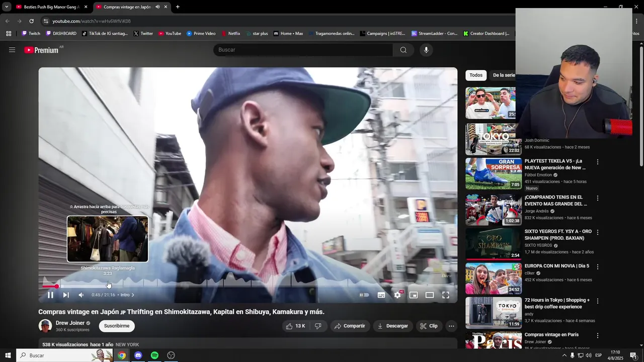Select the Todos filter chip
644x362 pixels.
(476, 75)
